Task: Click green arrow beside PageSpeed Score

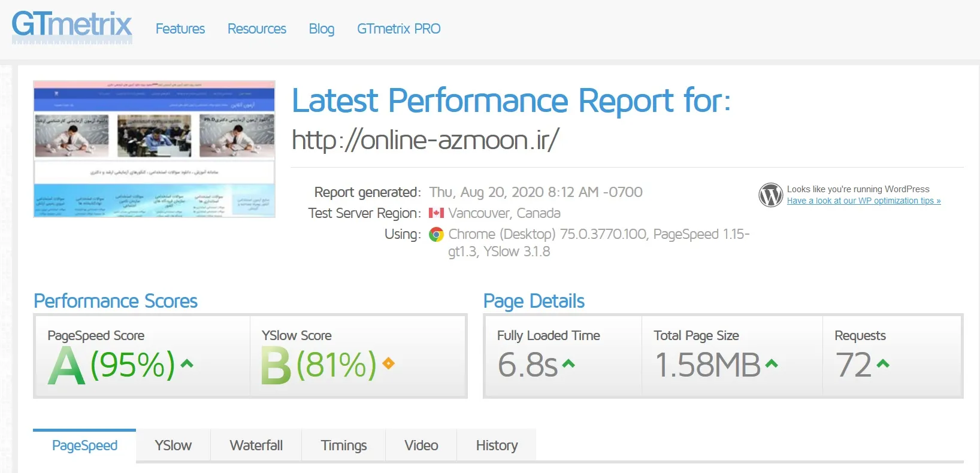Action: 187,363
